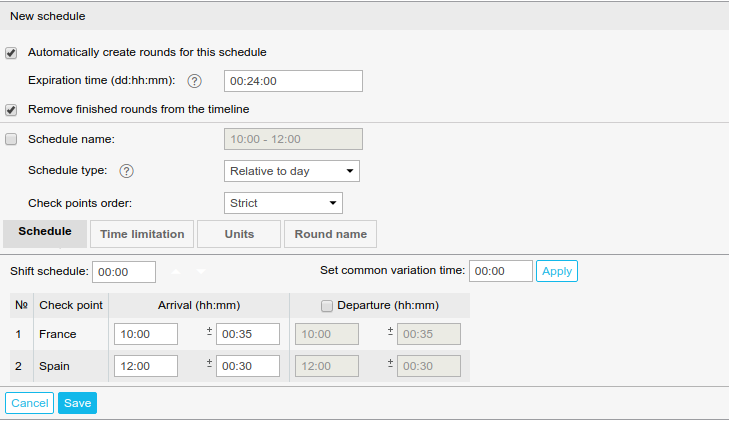
Task: Click France arrival time field
Action: [x=146, y=334]
